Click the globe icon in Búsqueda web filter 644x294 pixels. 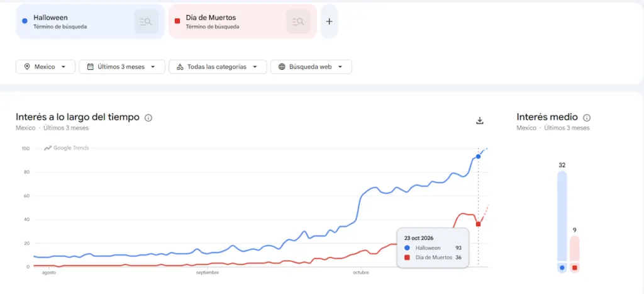[282, 67]
